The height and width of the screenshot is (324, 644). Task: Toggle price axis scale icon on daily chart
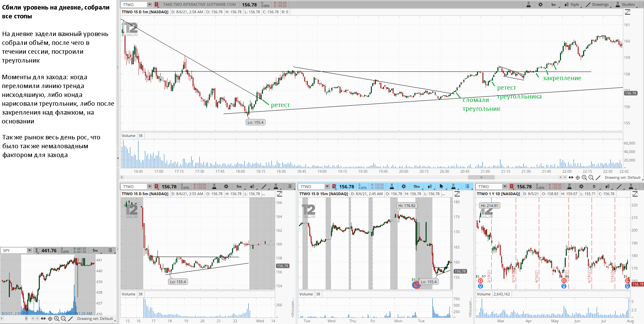[x=635, y=194]
